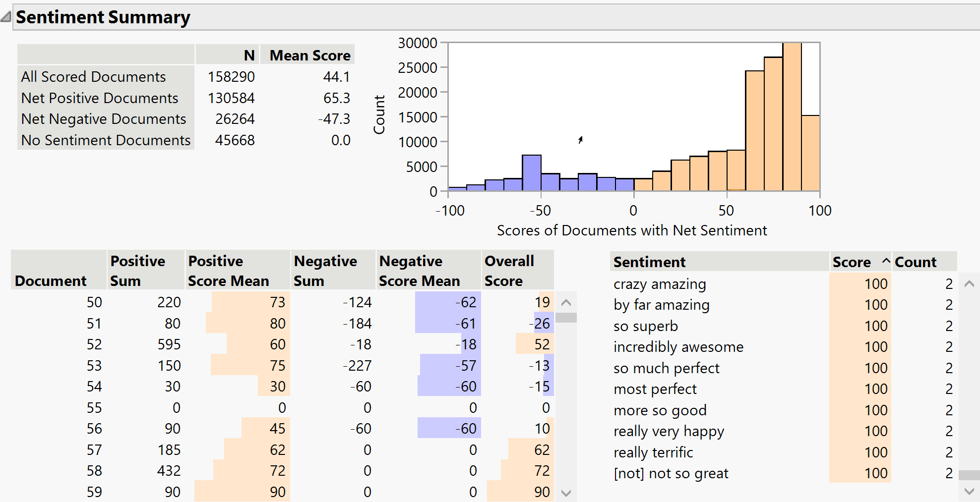Click the down arrow on the document table scrollbar
Image resolution: width=980 pixels, height=502 pixels.
click(x=565, y=492)
